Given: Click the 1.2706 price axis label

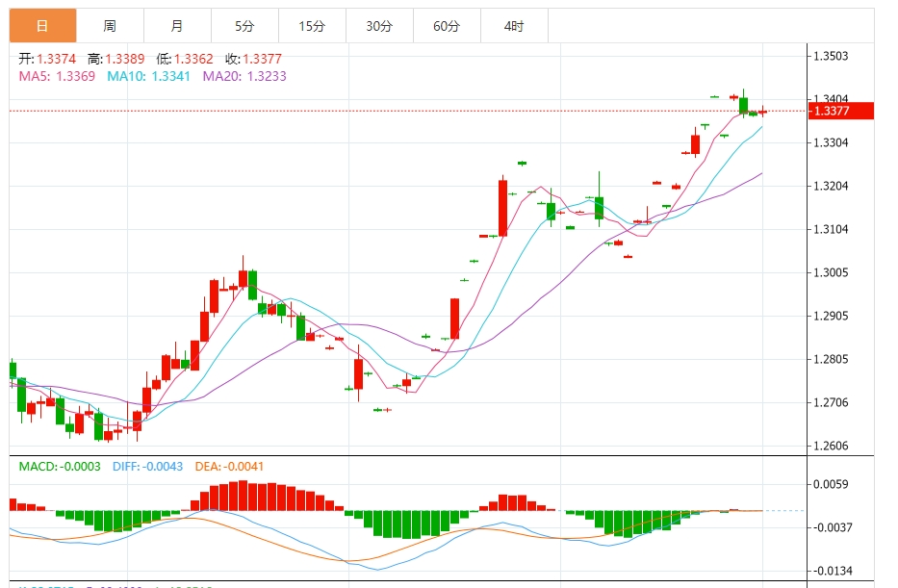Looking at the screenshot, I should point(831,402).
